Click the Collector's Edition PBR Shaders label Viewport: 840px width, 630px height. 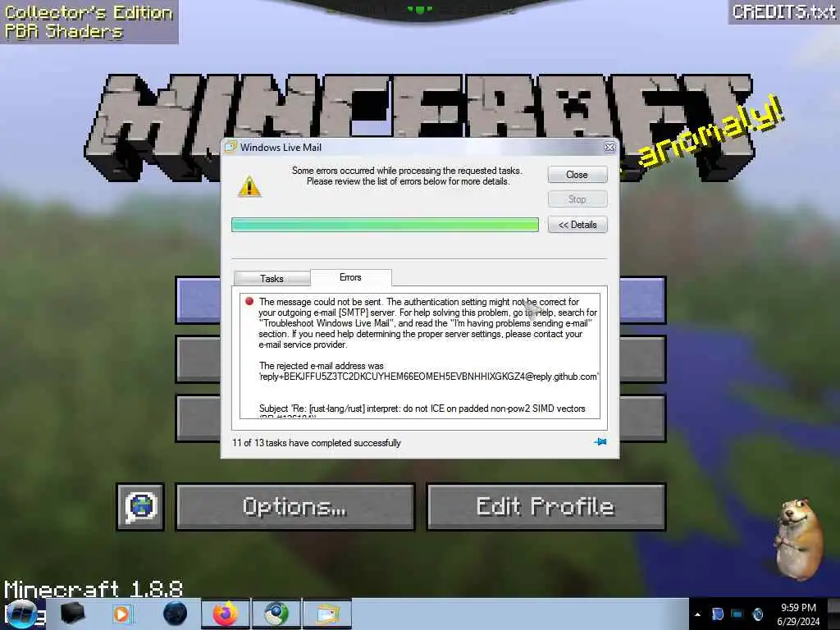pyautogui.click(x=89, y=22)
